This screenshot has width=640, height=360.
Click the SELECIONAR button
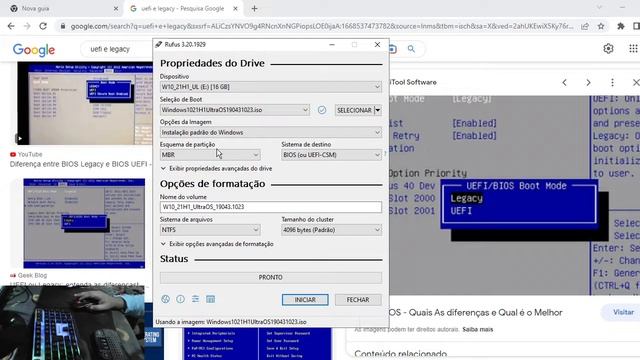[354, 110]
